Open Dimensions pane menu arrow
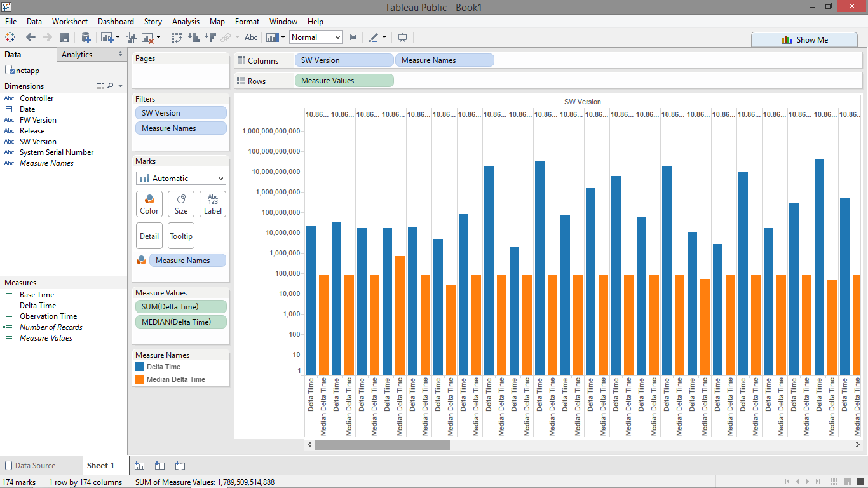The height and width of the screenshot is (488, 868). pos(121,86)
